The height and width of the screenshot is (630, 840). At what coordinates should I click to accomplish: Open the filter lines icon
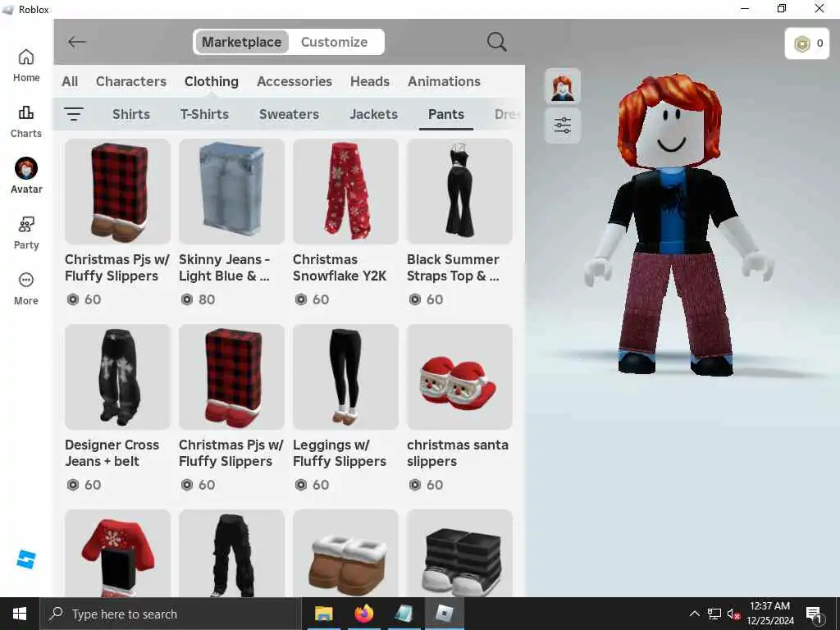click(x=73, y=113)
